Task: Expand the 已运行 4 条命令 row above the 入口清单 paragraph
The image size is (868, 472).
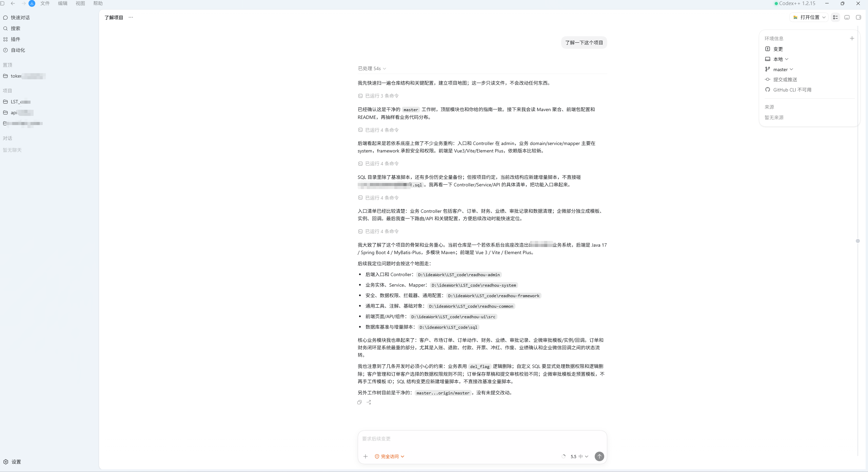Action: [x=378, y=198]
